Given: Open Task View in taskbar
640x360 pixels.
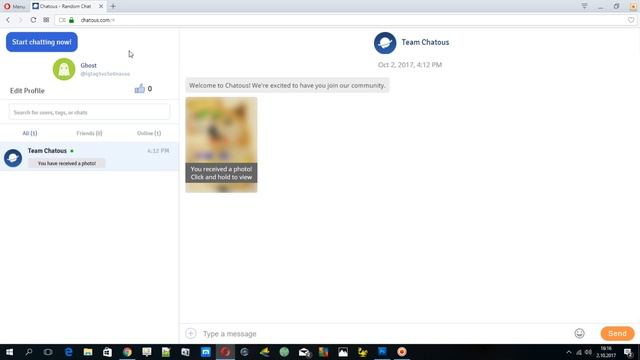Looking at the screenshot, I should click(x=48, y=352).
